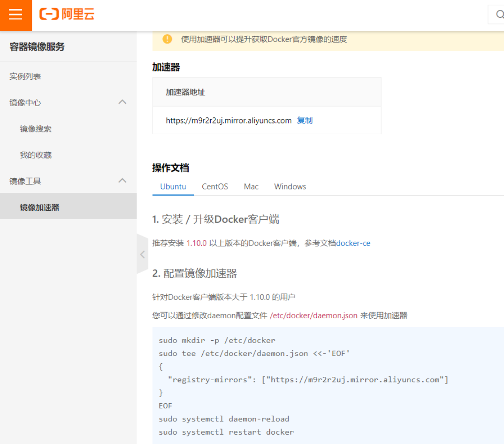Click the 'sudo tee /etc/docker/daemon.json' code line
Image resolution: width=504 pixels, height=444 pixels.
[x=254, y=354]
